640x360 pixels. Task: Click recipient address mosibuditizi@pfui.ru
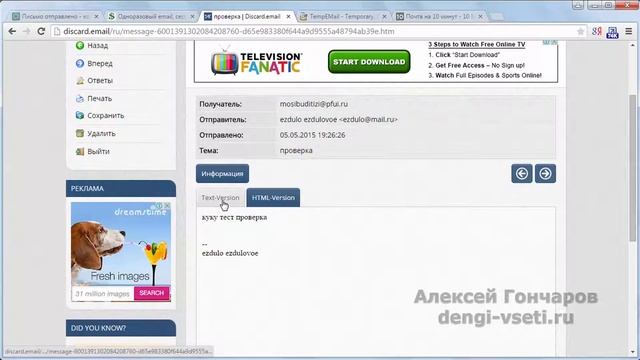(x=314, y=104)
